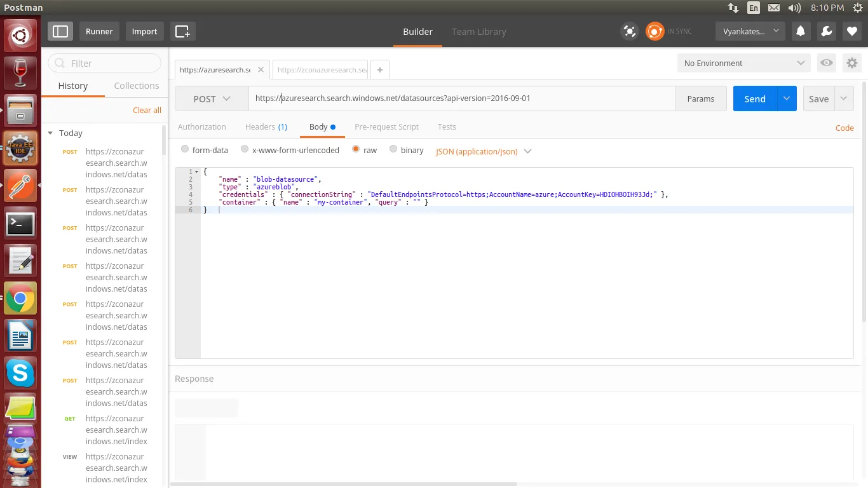This screenshot has width=868, height=488.
Task: Click the Save button
Action: click(818, 98)
